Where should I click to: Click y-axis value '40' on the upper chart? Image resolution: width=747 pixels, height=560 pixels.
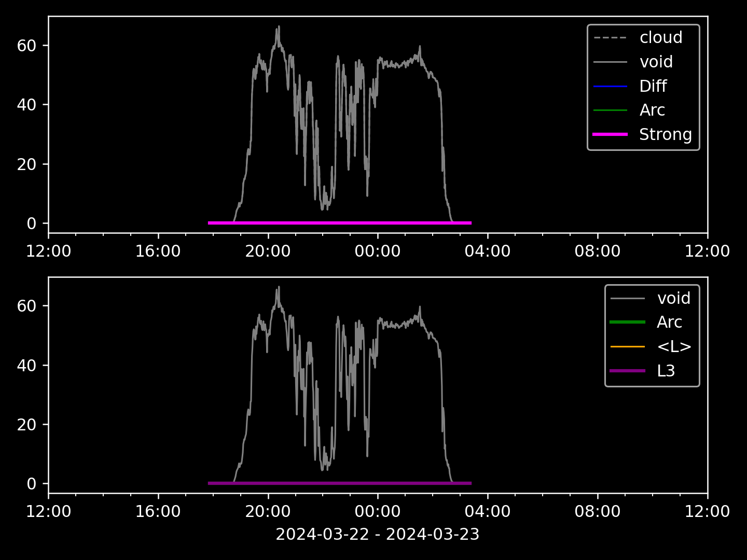click(26, 105)
